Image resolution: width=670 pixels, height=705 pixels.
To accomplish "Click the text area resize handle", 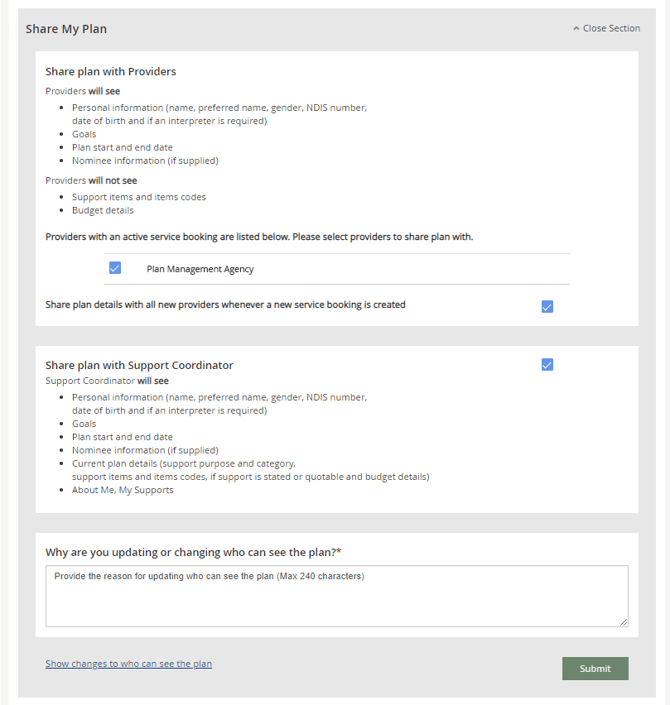I will click(x=623, y=622).
